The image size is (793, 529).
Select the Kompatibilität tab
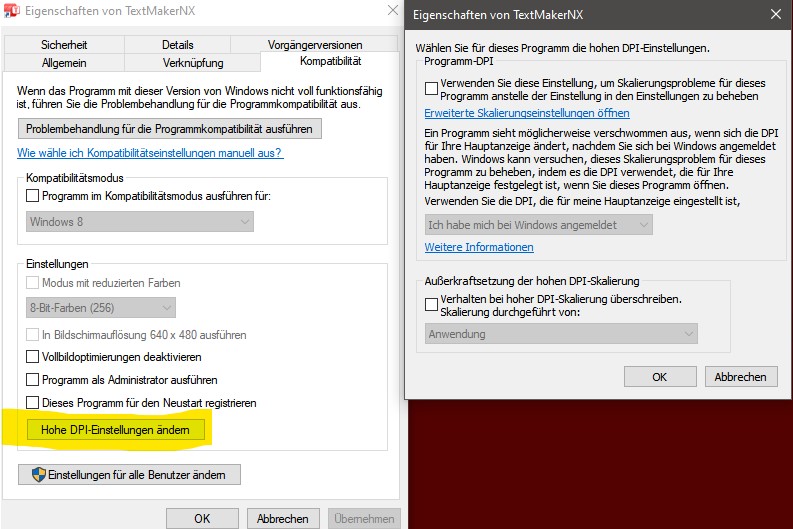click(330, 61)
